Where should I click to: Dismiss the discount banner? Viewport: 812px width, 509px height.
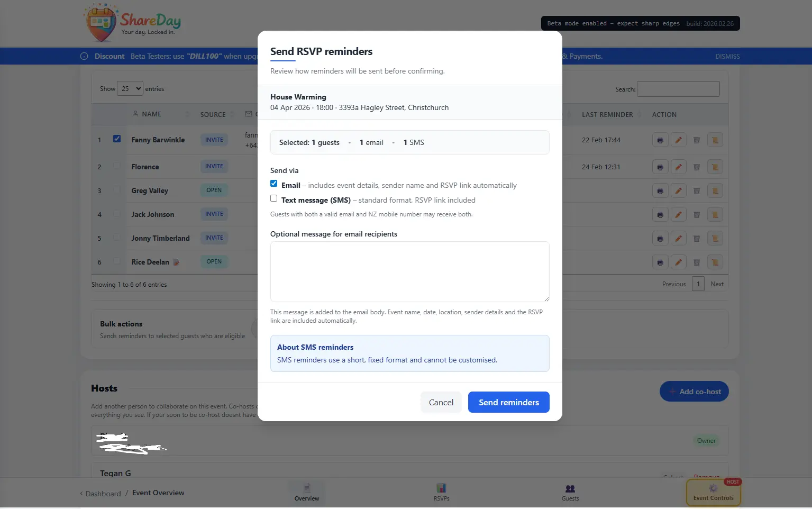coord(727,57)
